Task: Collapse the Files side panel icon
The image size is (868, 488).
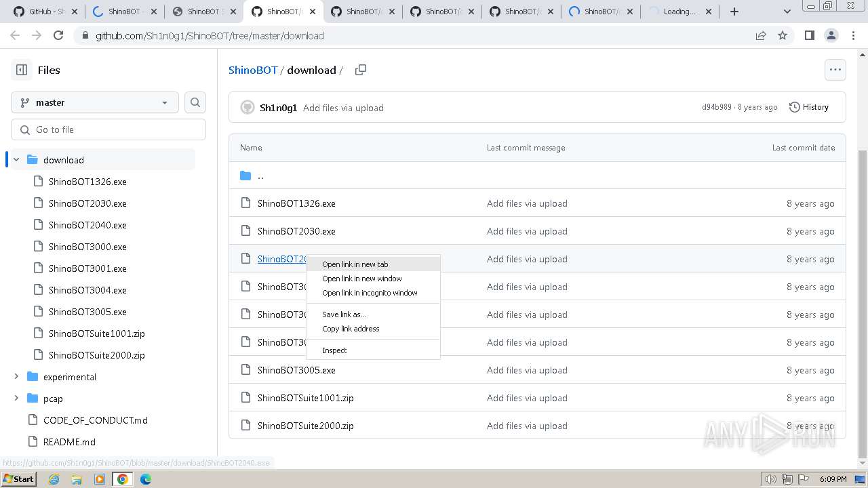Action: click(22, 70)
